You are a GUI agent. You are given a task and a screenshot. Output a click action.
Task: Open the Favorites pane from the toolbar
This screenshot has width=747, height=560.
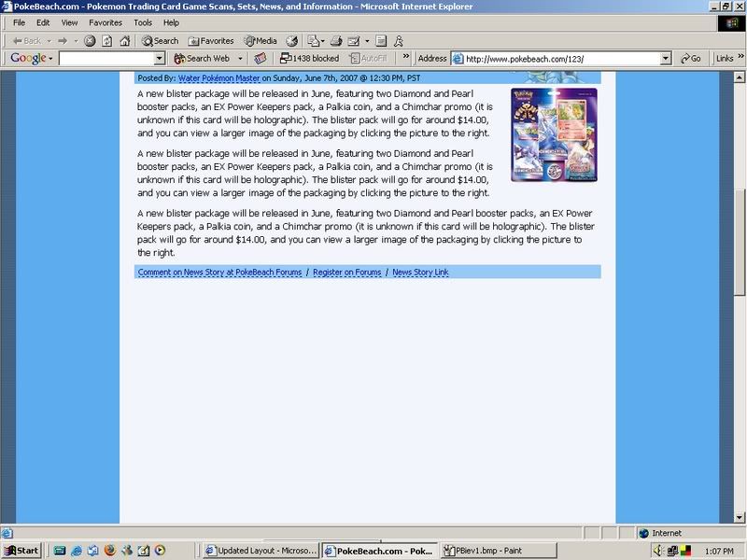click(211, 41)
